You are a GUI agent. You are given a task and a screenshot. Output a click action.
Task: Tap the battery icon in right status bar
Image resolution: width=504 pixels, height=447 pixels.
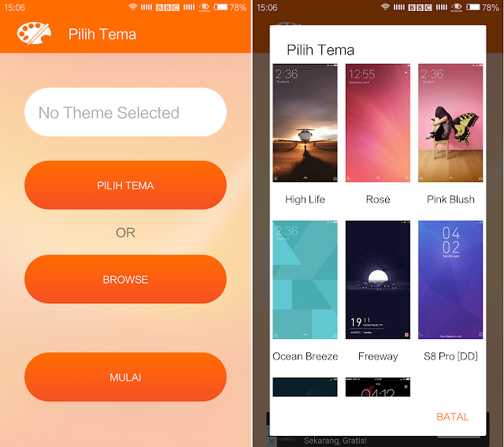472,7
